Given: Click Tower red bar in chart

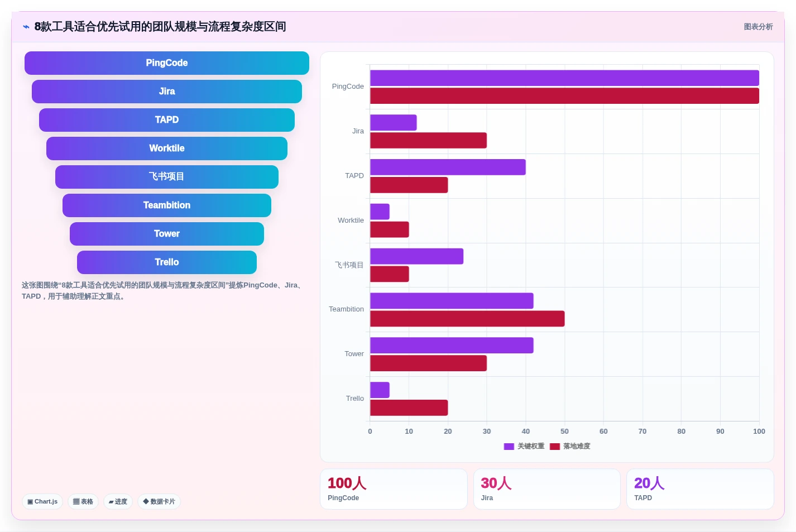Looking at the screenshot, I should 428,363.
